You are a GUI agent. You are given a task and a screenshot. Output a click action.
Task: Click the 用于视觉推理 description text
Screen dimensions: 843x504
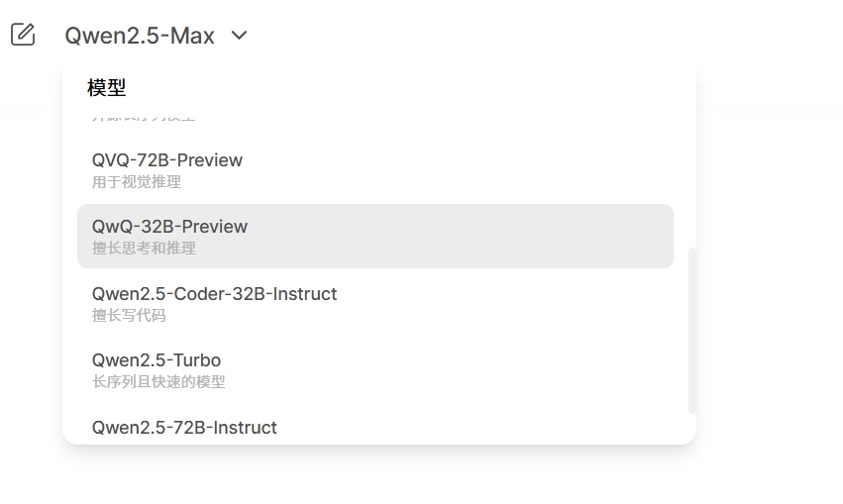(137, 182)
